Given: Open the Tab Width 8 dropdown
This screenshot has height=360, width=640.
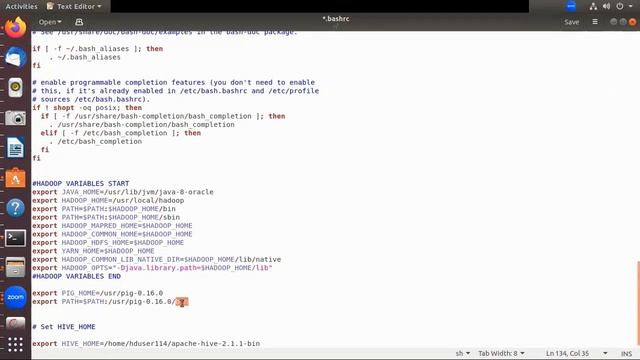Looking at the screenshot, I should [x=501, y=353].
